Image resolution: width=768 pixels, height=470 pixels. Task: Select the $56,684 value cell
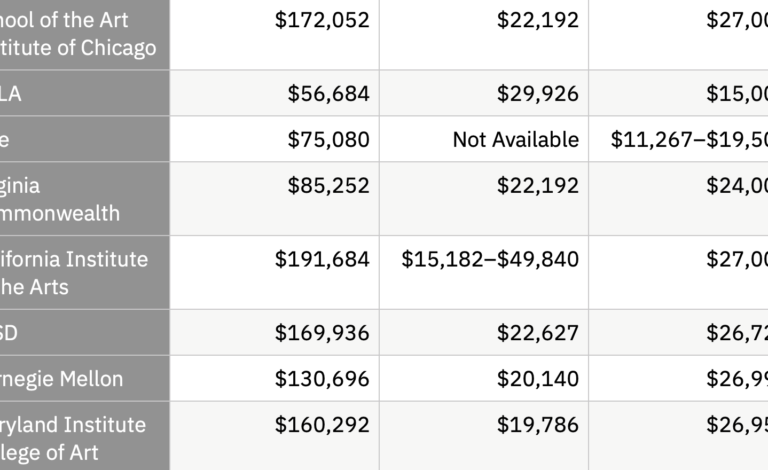tap(274, 93)
